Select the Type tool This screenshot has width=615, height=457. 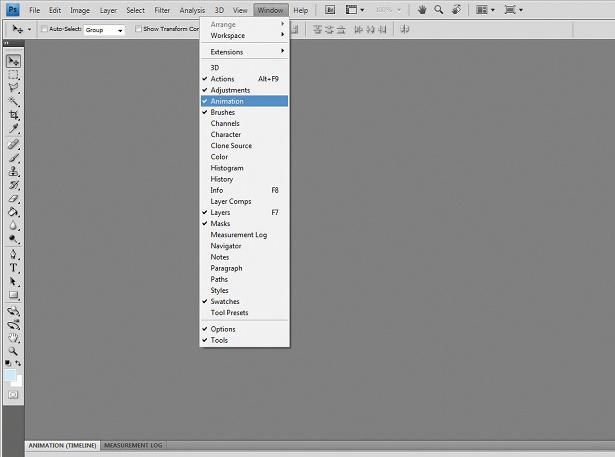point(13,268)
